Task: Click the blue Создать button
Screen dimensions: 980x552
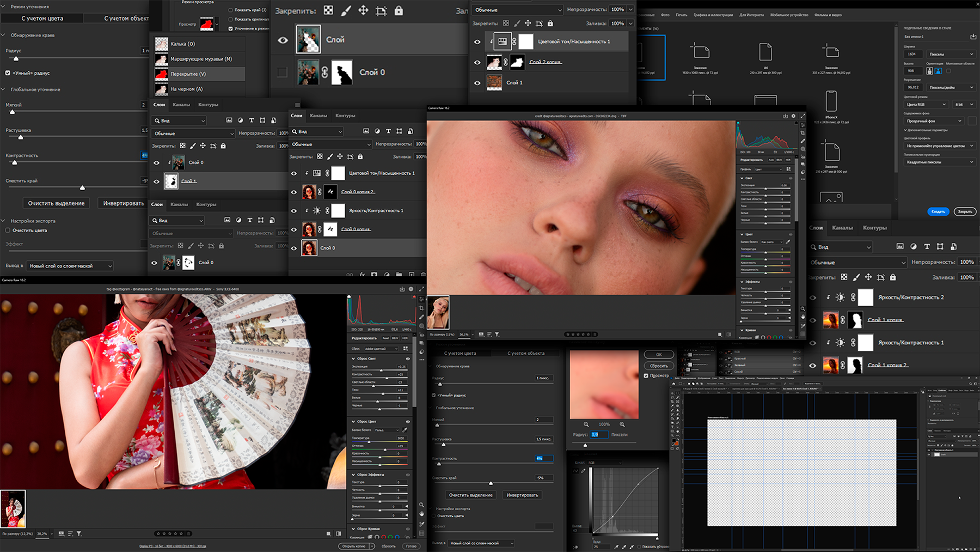Action: click(x=938, y=211)
